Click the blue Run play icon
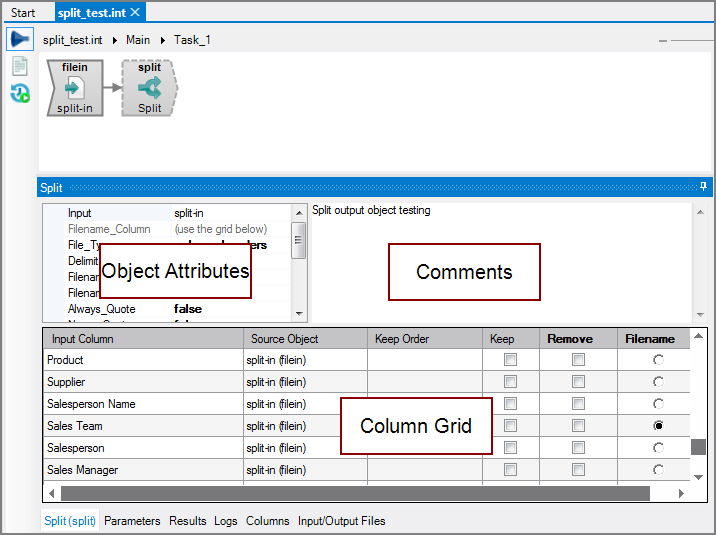 click(19, 40)
